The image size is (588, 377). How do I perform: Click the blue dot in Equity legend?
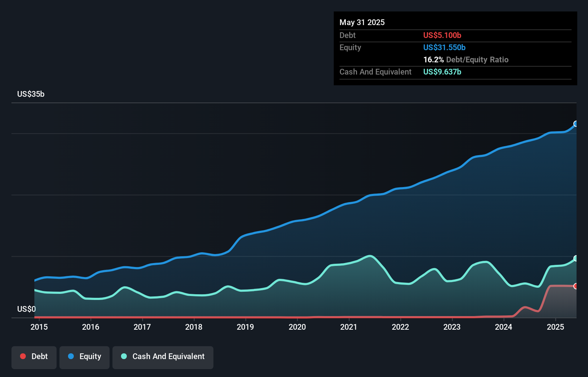click(x=71, y=356)
